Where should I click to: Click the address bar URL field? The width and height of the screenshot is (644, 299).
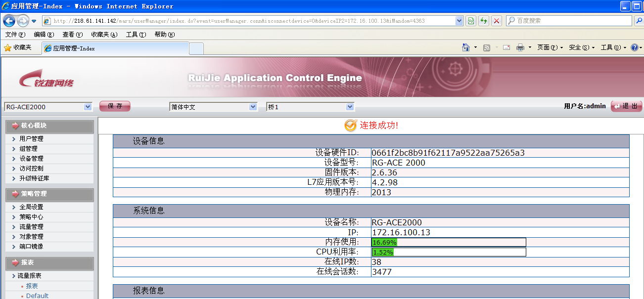pyautogui.click(x=249, y=21)
